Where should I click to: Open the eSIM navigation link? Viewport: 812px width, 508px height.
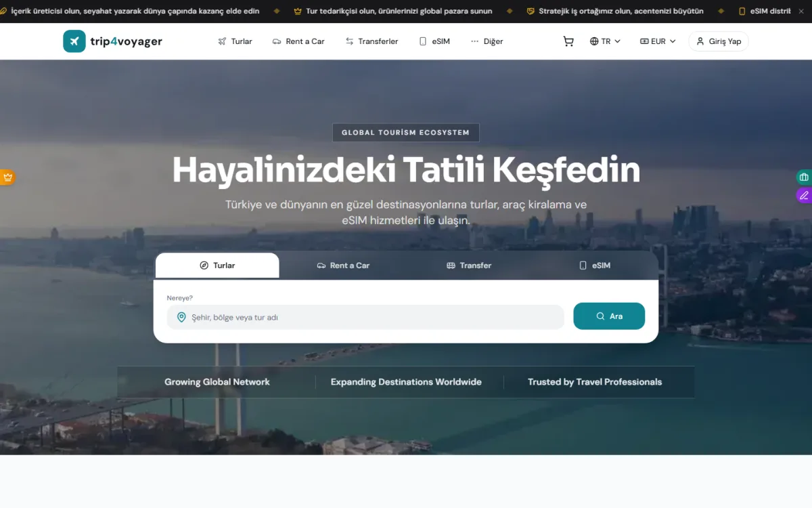pyautogui.click(x=434, y=41)
